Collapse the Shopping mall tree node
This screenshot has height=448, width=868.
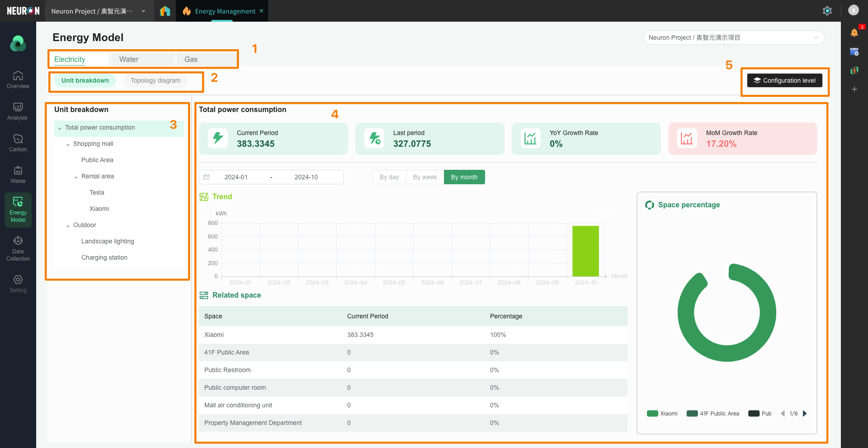[x=68, y=145]
